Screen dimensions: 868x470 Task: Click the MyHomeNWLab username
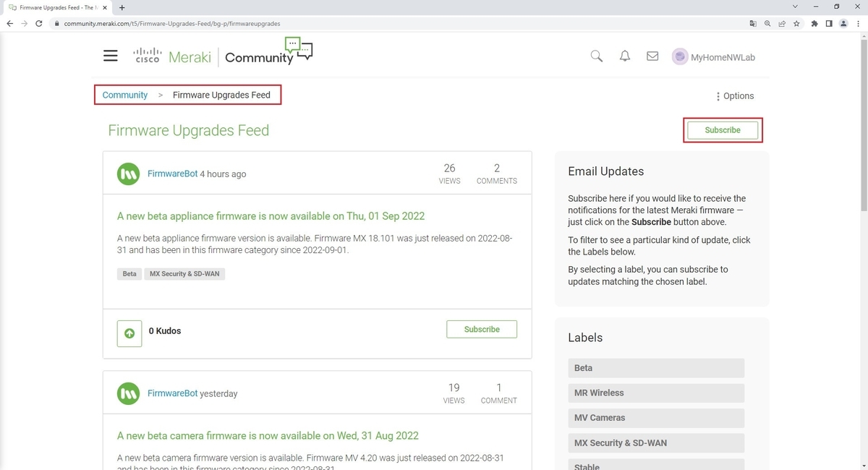click(723, 57)
